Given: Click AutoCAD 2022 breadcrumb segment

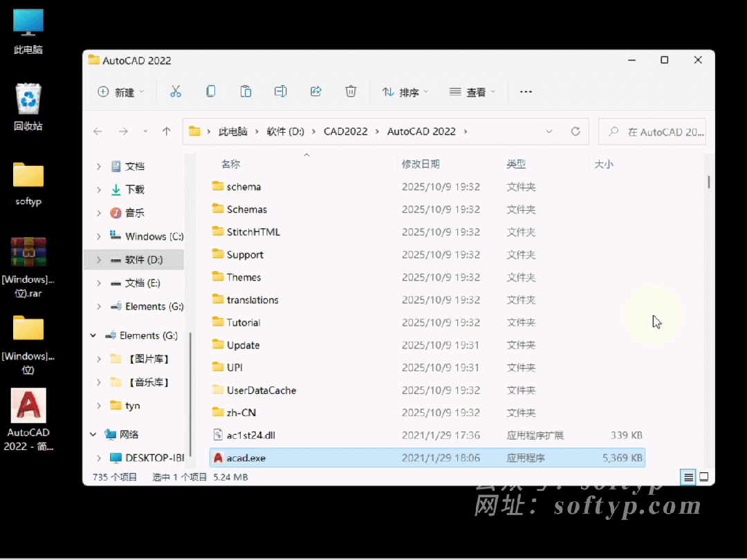Looking at the screenshot, I should pos(421,131).
